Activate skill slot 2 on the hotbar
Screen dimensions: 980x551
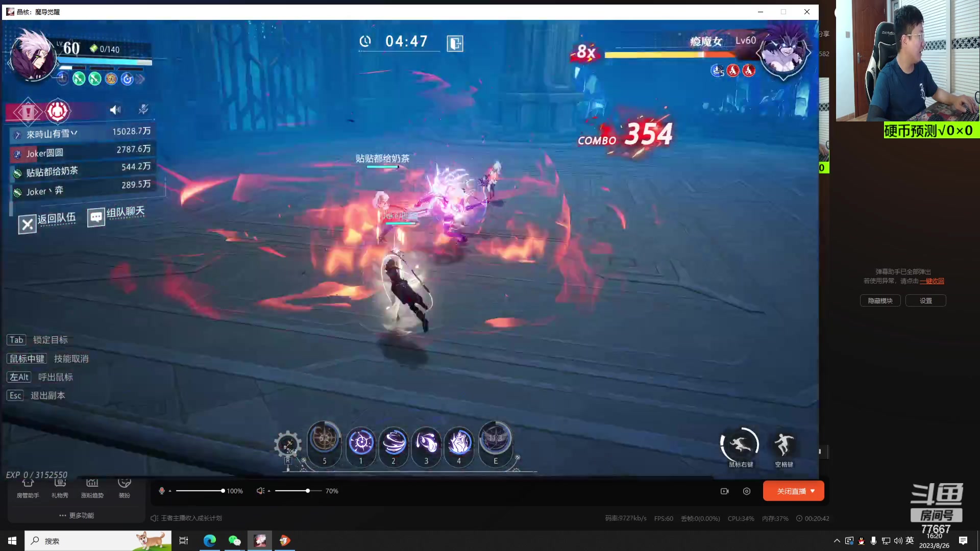point(394,442)
